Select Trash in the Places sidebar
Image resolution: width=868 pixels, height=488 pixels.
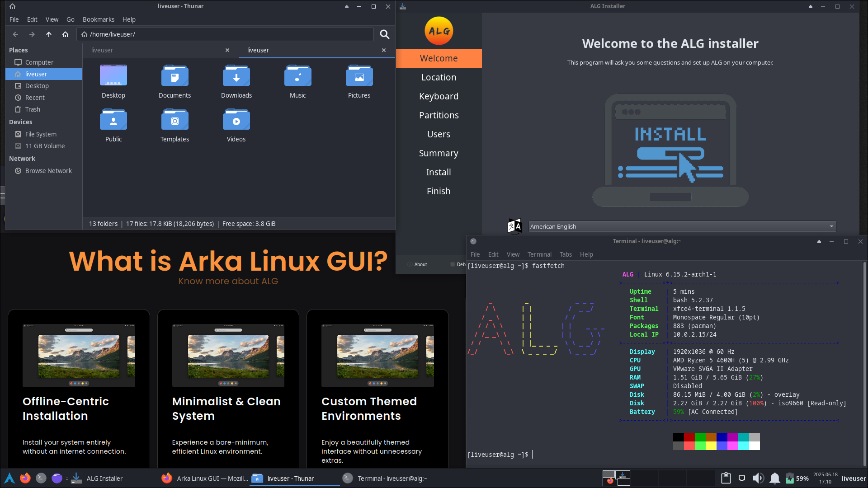33,109
